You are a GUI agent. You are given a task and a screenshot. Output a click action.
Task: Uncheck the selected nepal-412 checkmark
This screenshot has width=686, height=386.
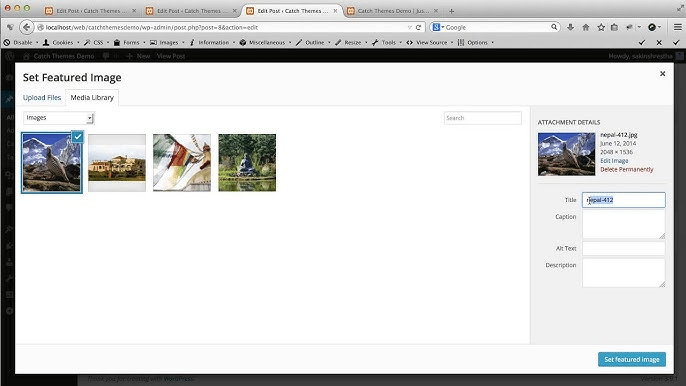coord(77,137)
